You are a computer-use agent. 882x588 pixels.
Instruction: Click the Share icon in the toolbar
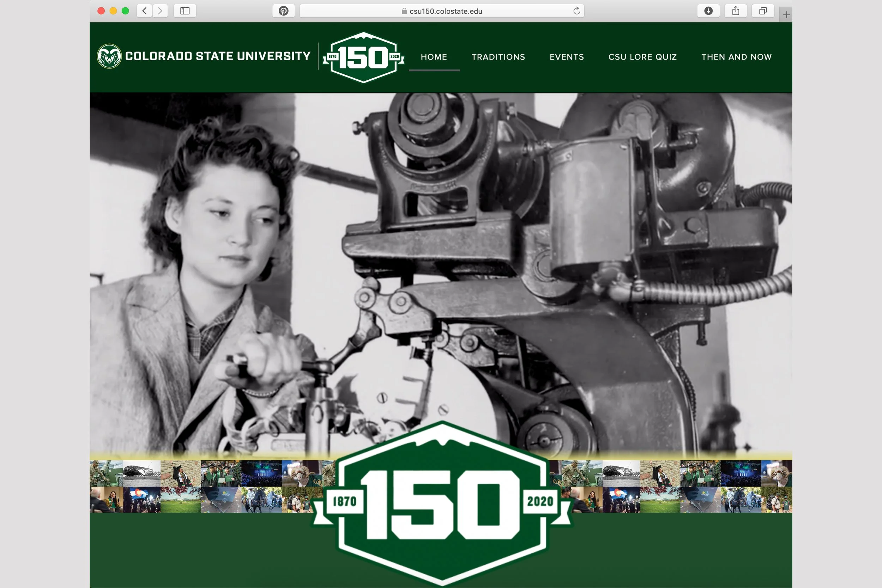pyautogui.click(x=736, y=11)
